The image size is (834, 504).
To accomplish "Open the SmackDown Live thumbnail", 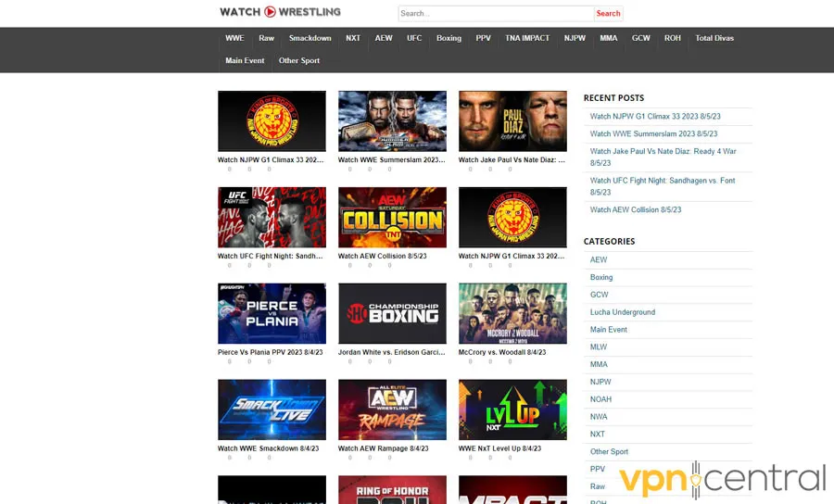I will click(272, 409).
